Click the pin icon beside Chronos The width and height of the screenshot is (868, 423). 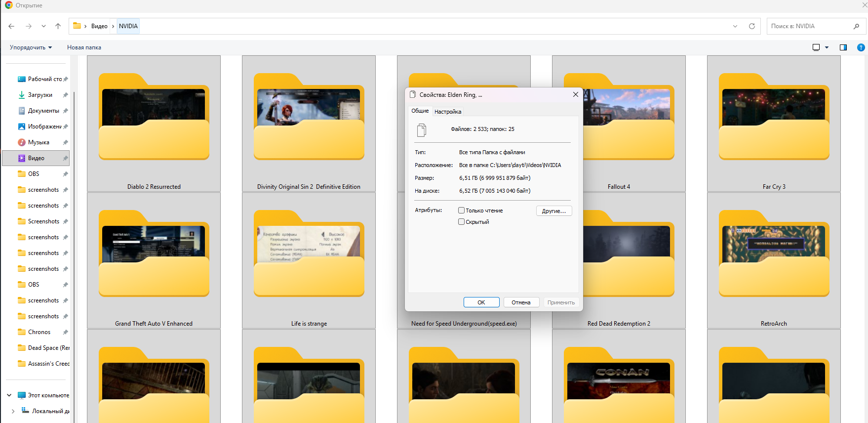(65, 332)
